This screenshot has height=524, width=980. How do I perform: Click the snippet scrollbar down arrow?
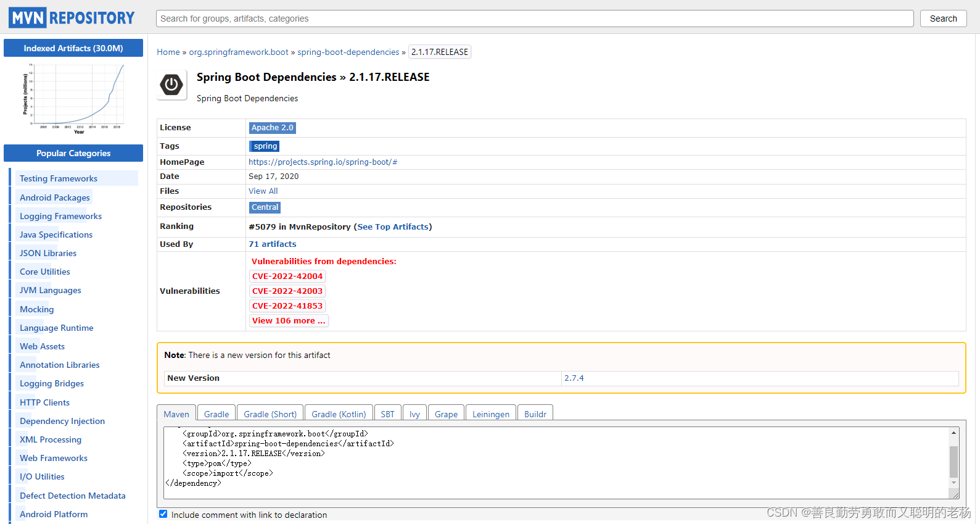tap(953, 483)
